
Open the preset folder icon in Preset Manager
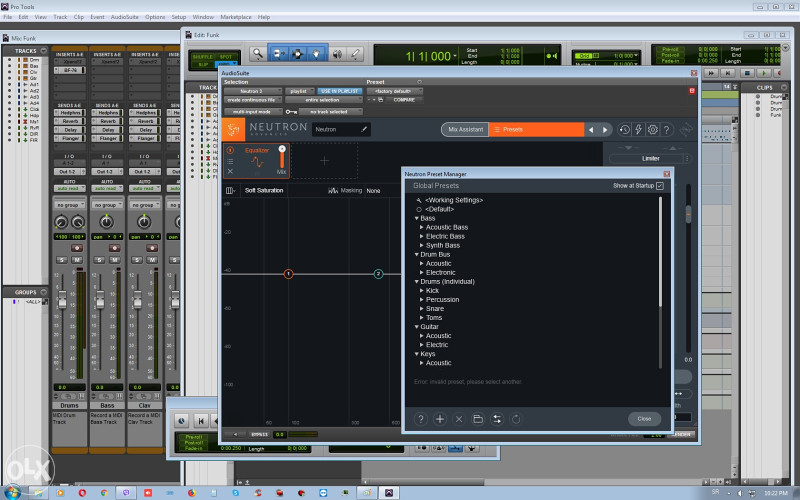coord(478,419)
